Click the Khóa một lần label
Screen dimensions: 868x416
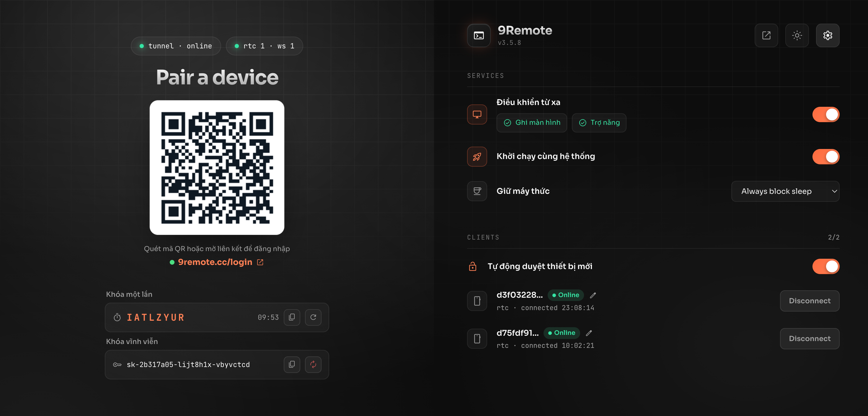129,294
